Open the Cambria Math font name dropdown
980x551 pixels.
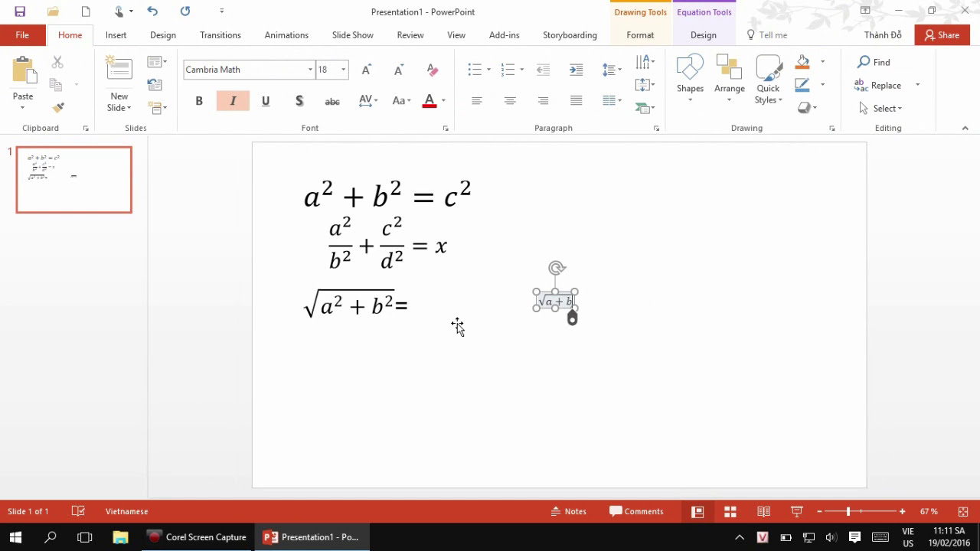tap(310, 70)
